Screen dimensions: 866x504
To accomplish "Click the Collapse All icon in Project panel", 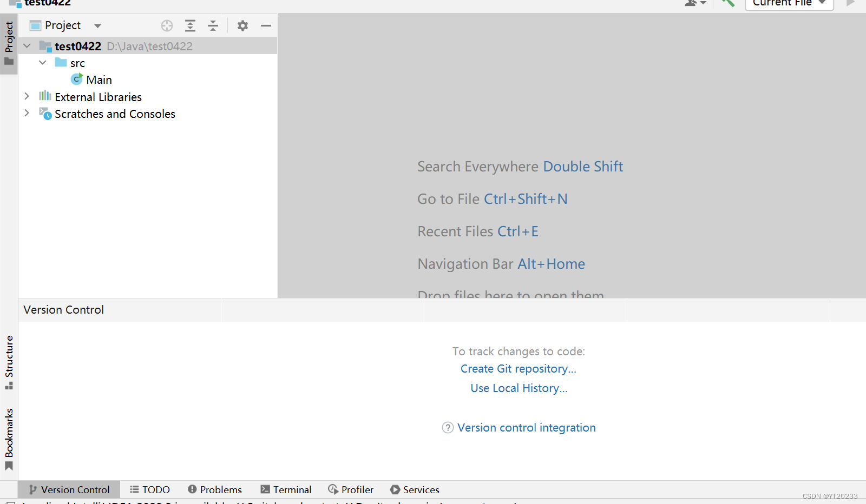I will (213, 25).
